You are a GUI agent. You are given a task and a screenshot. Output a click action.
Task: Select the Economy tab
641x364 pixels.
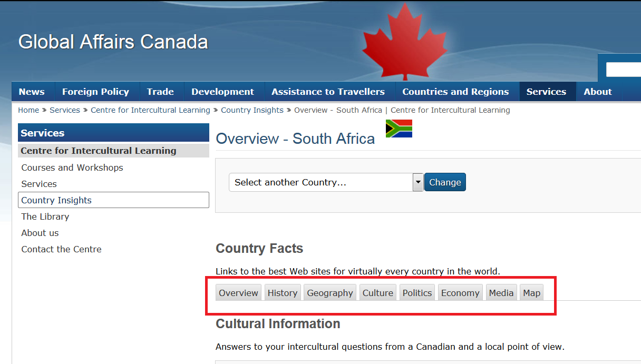tap(460, 293)
